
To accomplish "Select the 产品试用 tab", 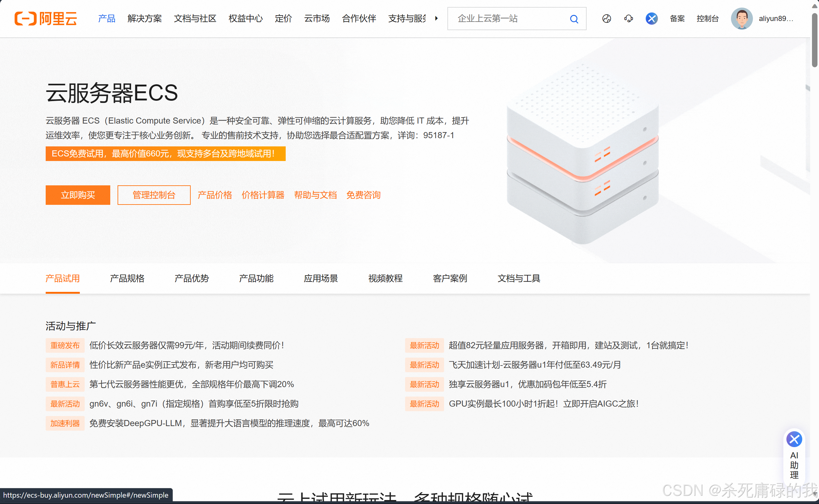I will (x=62, y=278).
